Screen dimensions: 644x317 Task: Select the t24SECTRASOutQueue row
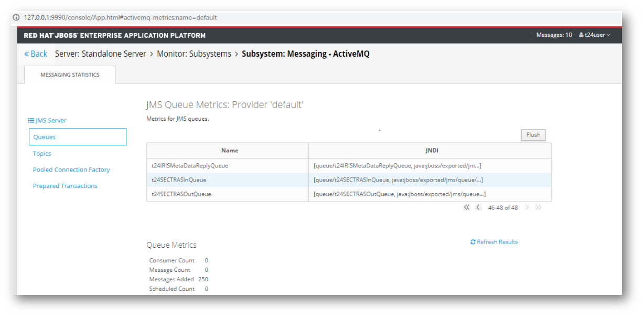click(181, 194)
